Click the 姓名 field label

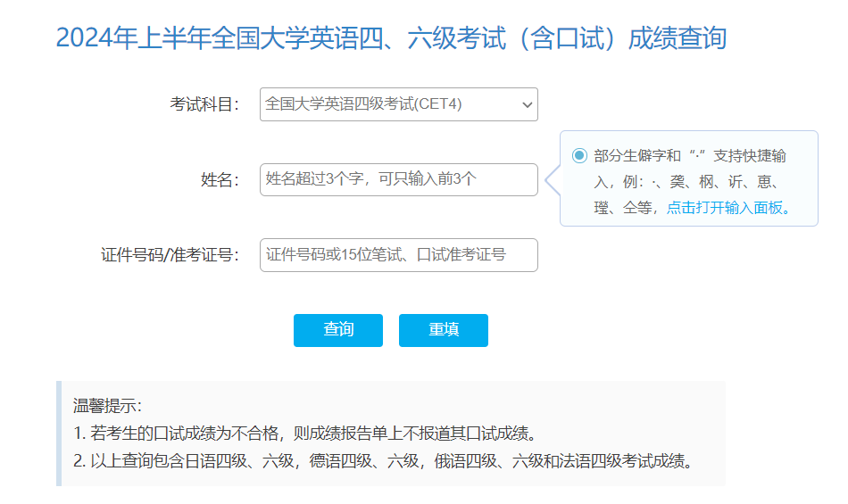click(220, 180)
